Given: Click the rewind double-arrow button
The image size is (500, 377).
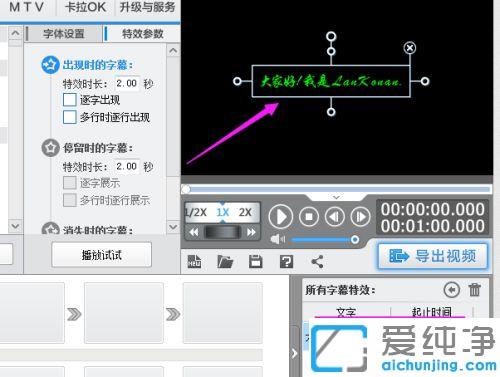Looking at the screenshot, I should [194, 232].
